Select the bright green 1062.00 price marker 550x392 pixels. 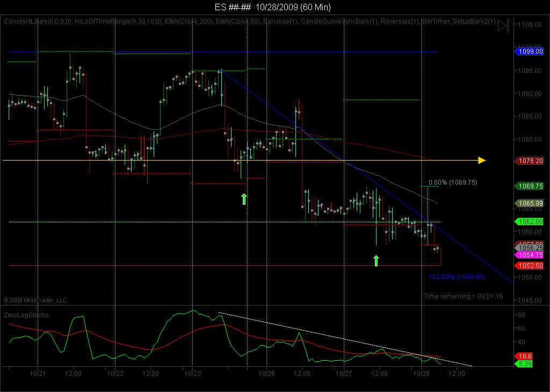click(x=529, y=222)
